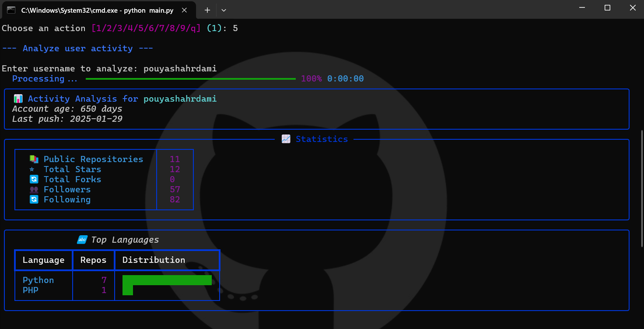Click the pouyashahrdami username in analysis header
The image size is (644, 329).
pyautogui.click(x=180, y=99)
